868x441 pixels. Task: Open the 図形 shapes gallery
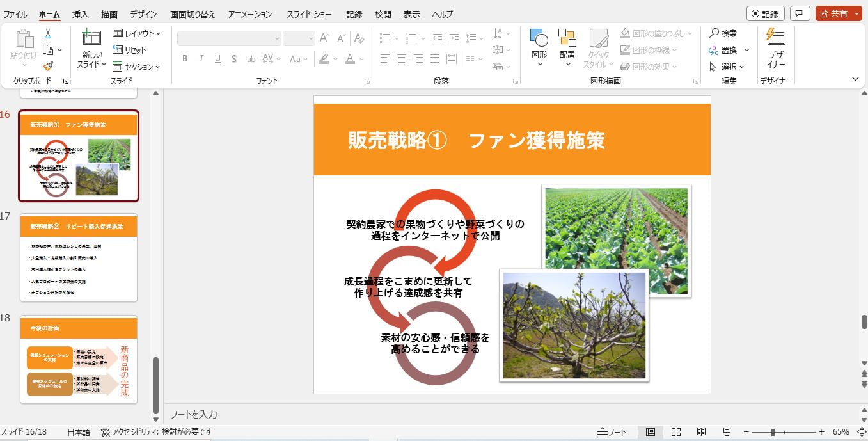tap(539, 44)
